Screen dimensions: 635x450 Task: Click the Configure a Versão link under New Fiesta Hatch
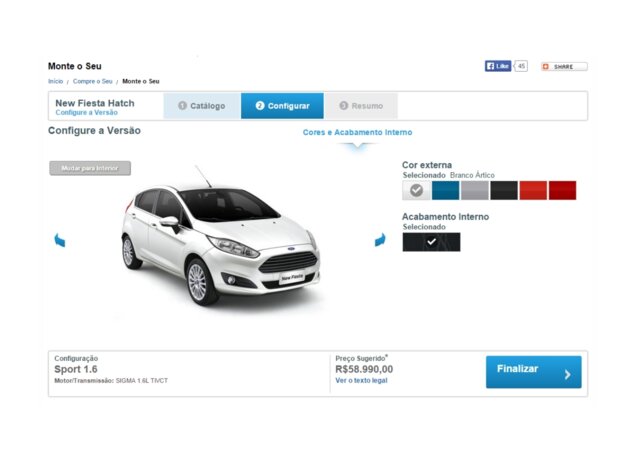[x=87, y=113]
